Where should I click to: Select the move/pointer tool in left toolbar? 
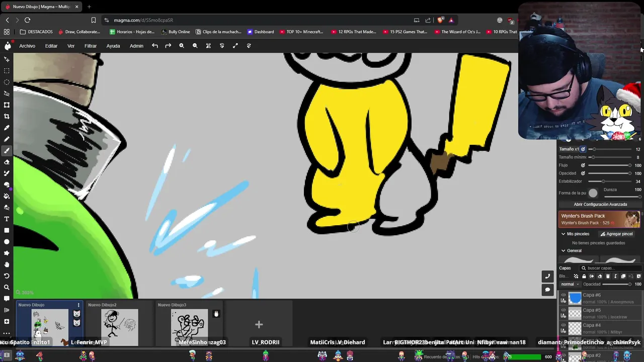pos(7,59)
